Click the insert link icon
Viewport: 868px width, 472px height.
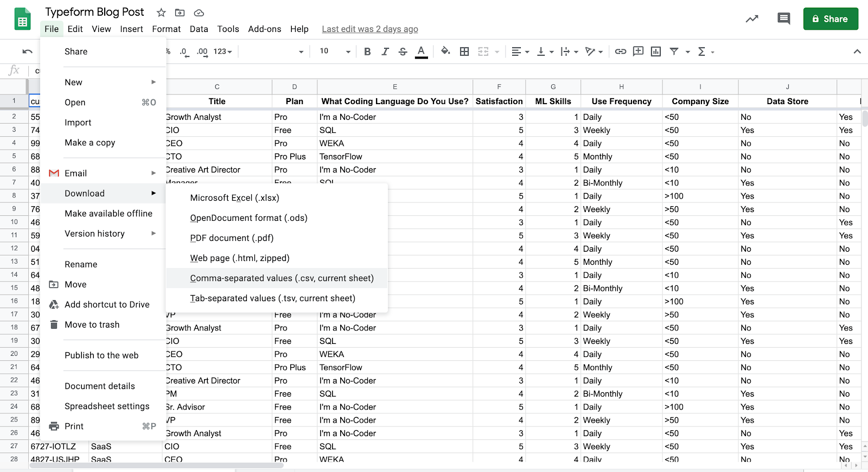click(x=621, y=52)
